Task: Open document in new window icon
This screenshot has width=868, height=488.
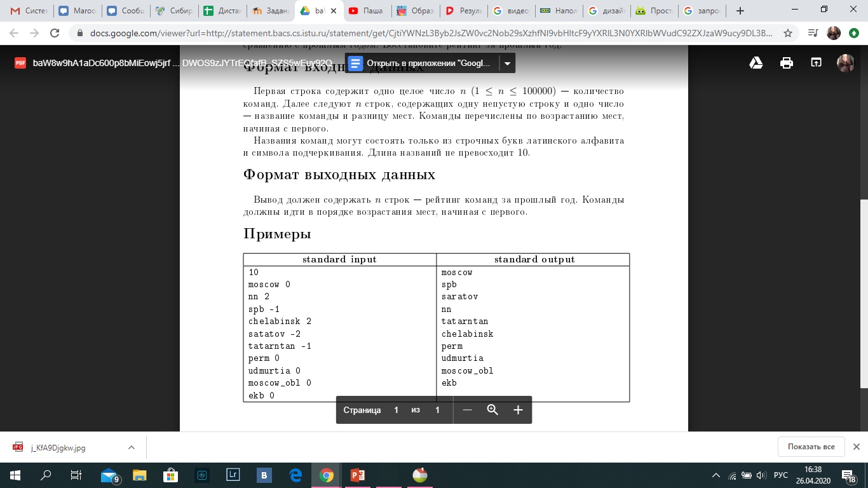Action: (x=816, y=63)
